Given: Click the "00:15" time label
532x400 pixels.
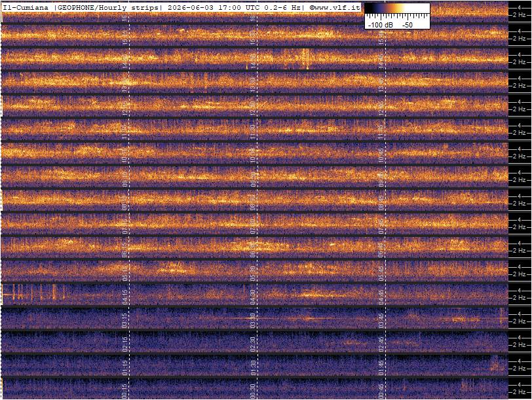Looking at the screenshot, I should (x=124, y=391).
